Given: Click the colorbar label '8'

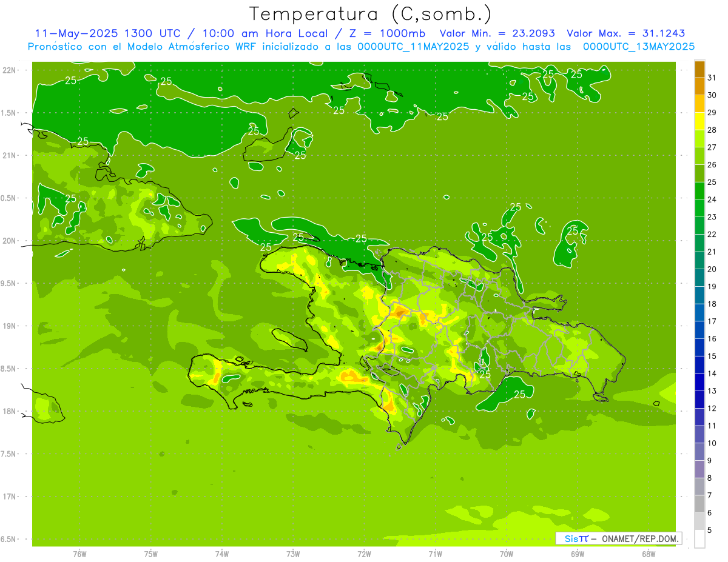Looking at the screenshot, I should pos(709,478).
